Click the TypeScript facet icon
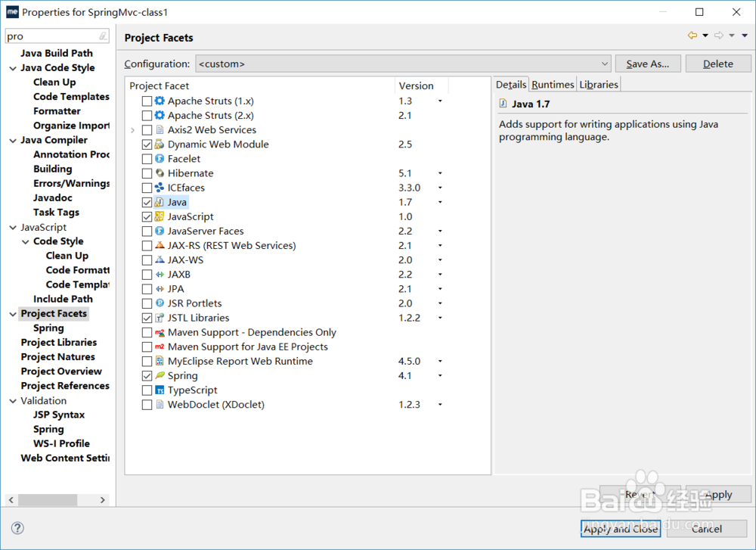Image resolution: width=756 pixels, height=550 pixels. 160,390
